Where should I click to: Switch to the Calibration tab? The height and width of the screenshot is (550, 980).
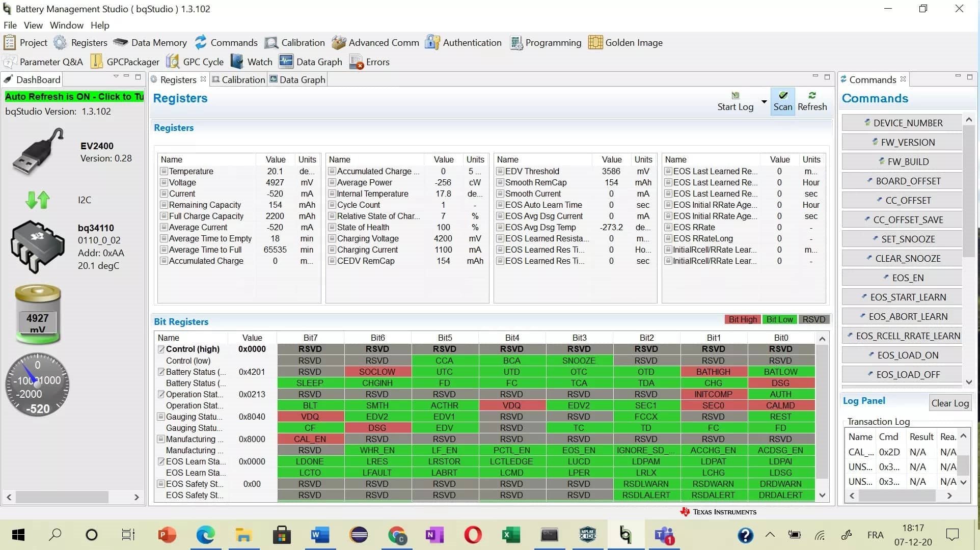point(239,80)
